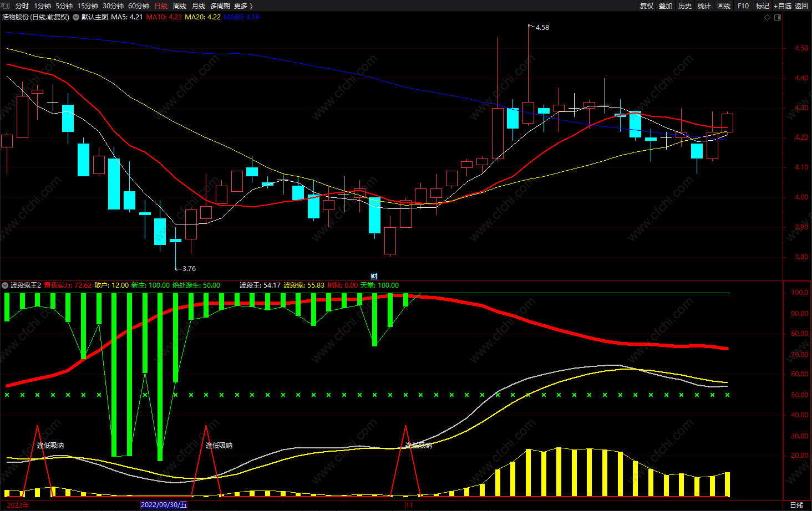Select the 5分钟 period tab
Screen dimensions: 812x511
coord(64,6)
